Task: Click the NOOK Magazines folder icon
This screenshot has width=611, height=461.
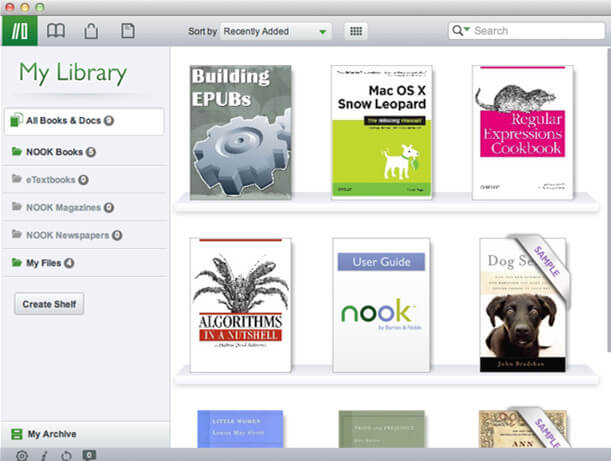Action: [16, 206]
